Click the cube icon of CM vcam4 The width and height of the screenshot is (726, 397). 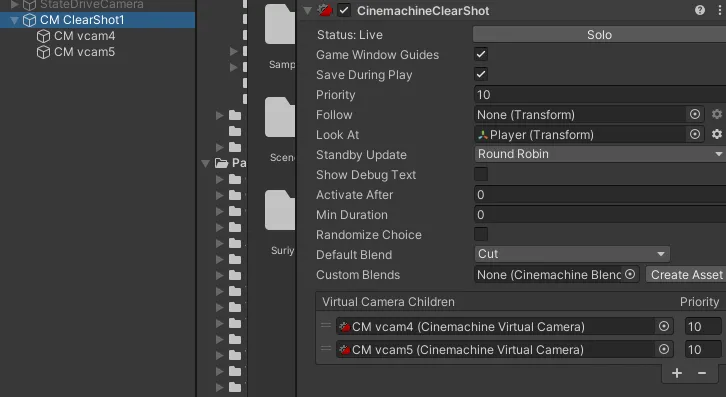coord(44,36)
